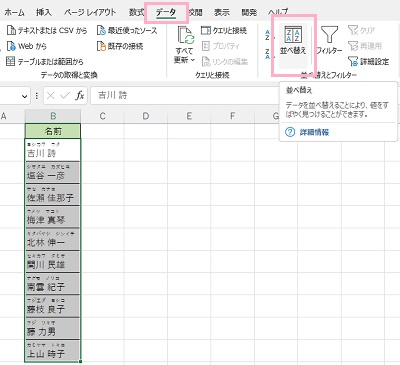Select the cell containing 梅津 真琴
This screenshot has width=400, height=365.
[53, 217]
